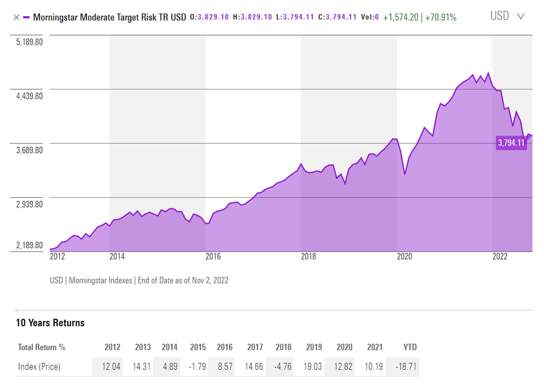Image resolution: width=544 pixels, height=392 pixels.
Task: Click the 2015 column header in returns table
Action: [198, 347]
